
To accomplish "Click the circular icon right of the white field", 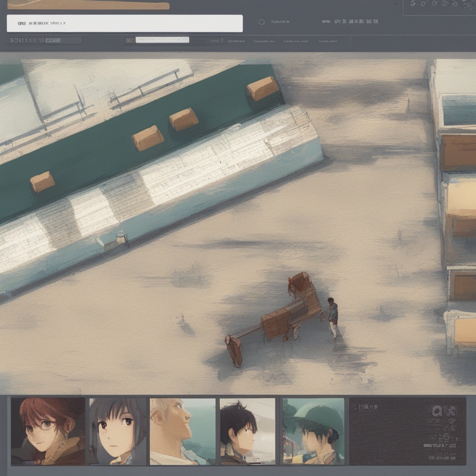I will click(x=262, y=22).
